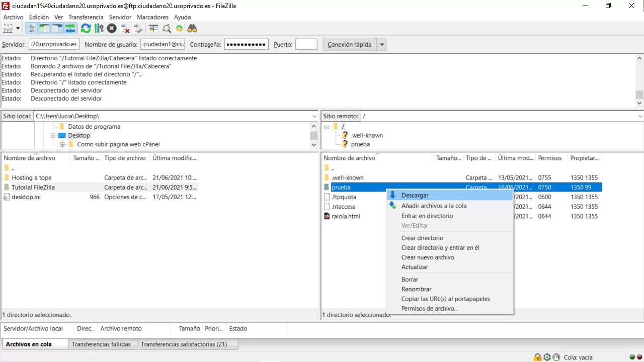The height and width of the screenshot is (362, 644).
Task: Toggle processing of the transfer queue
Action: [99, 29]
